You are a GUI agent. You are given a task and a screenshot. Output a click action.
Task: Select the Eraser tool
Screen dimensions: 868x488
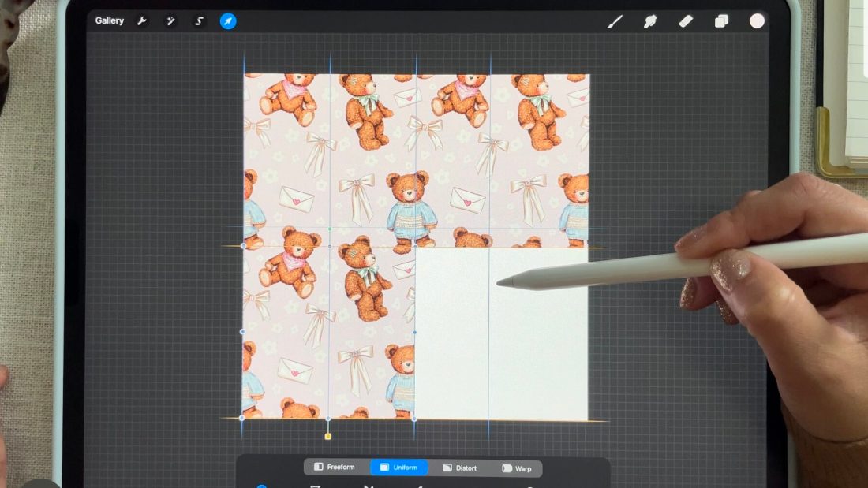click(x=686, y=21)
